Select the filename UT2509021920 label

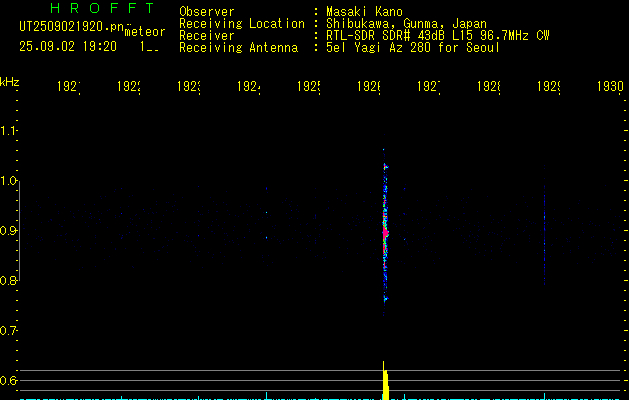[x=72, y=27]
